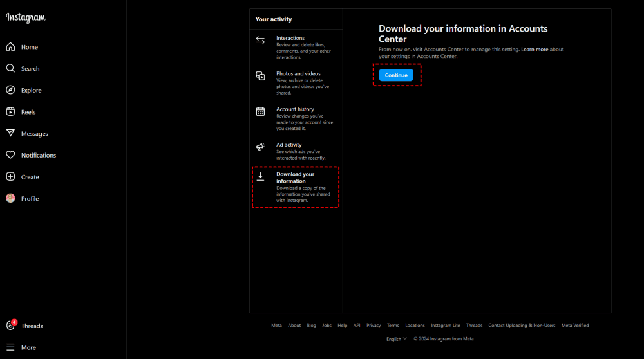Open the More menu label
Viewport: 644px width, 359px height.
tap(28, 347)
